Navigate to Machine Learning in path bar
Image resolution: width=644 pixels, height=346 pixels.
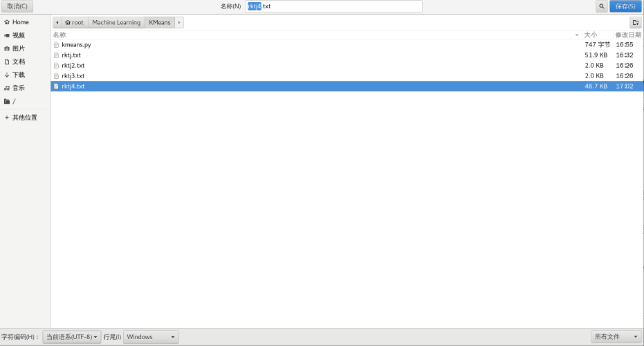[x=116, y=22]
